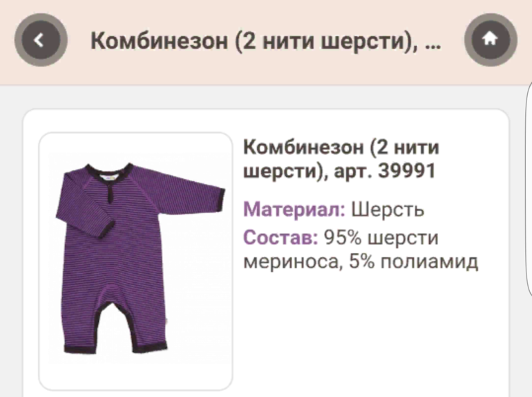Grab the side panel edge on the right
The image size is (532, 397).
529,190
